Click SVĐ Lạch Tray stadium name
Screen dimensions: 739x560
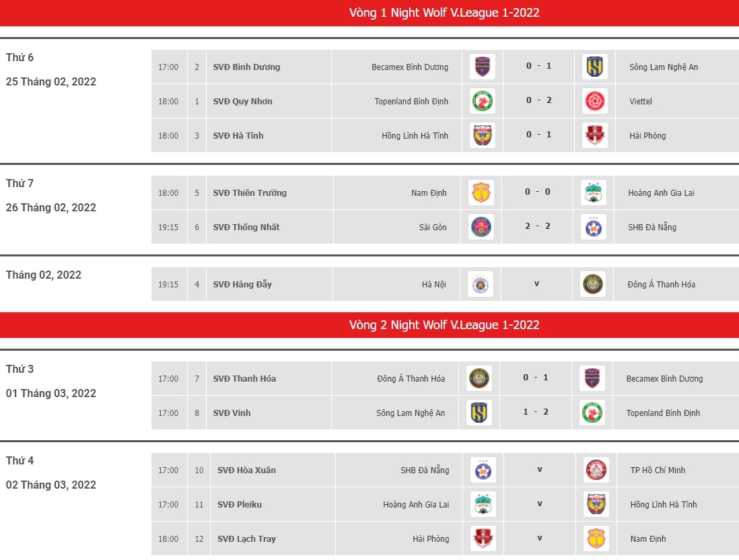tap(246, 538)
